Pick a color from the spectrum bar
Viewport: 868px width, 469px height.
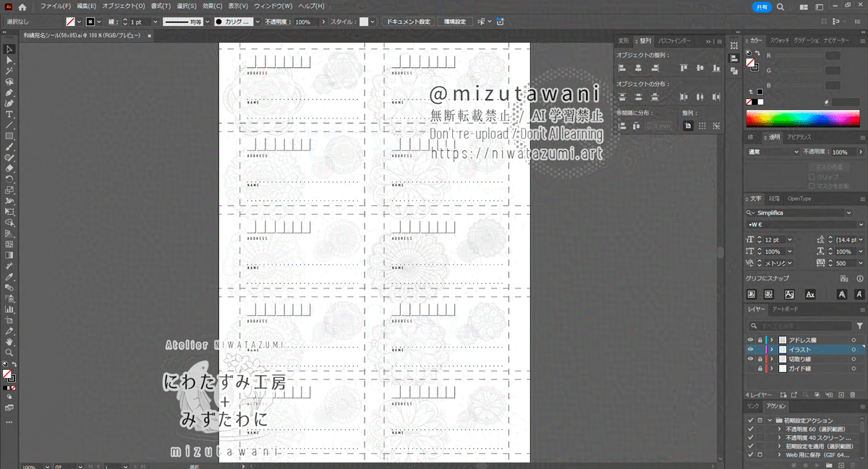pos(803,119)
